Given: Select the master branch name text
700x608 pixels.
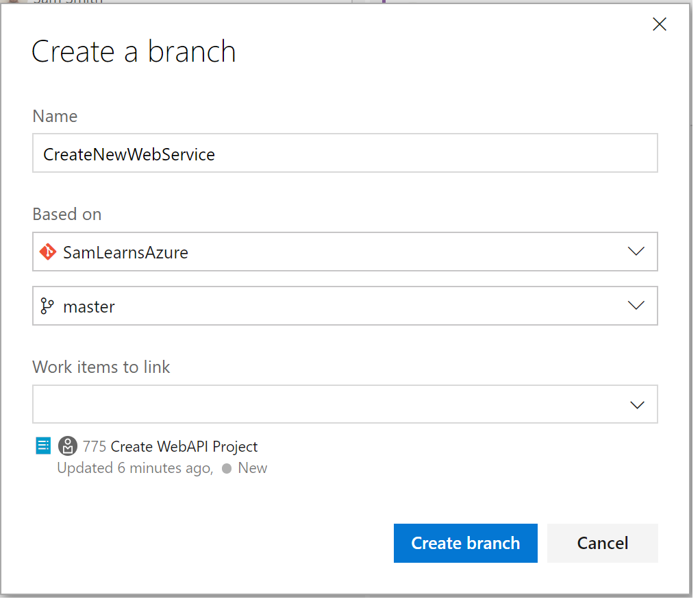Looking at the screenshot, I should pos(89,306).
